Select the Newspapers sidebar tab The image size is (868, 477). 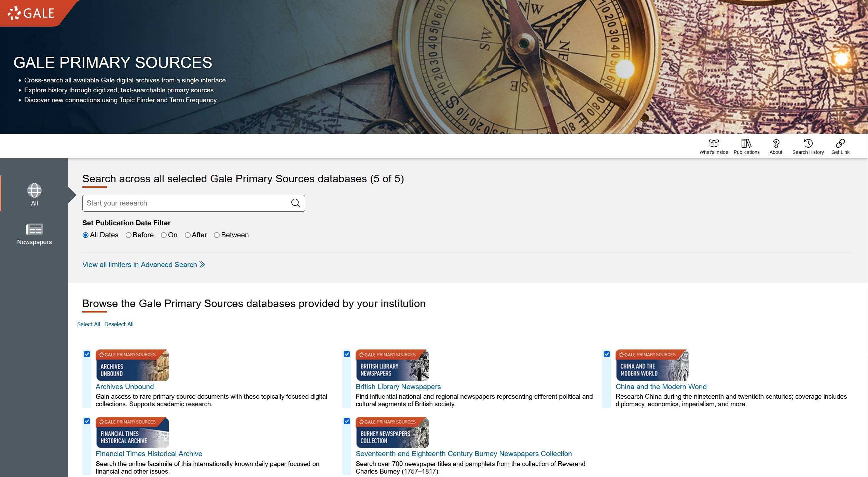point(35,234)
